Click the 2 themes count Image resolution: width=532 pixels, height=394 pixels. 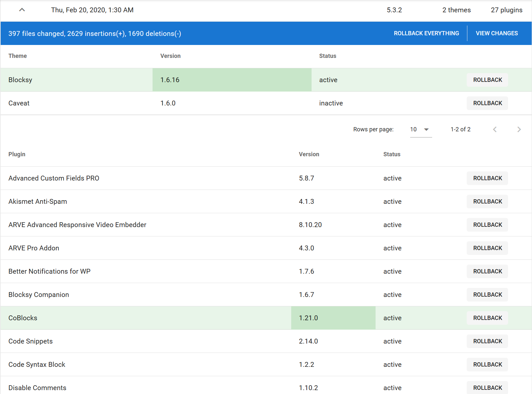point(456,10)
